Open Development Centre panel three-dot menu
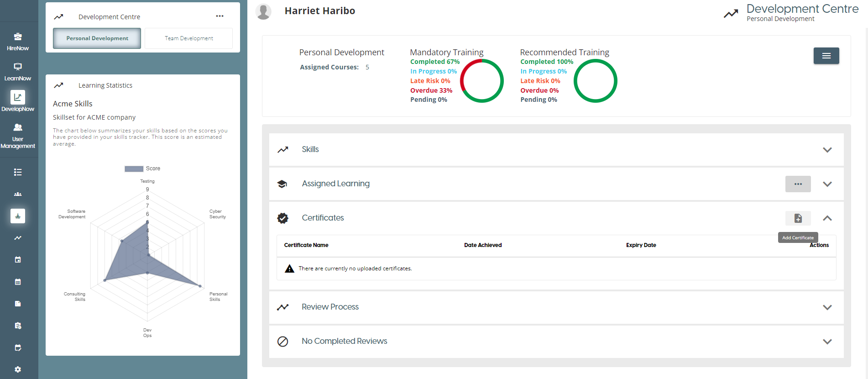The image size is (868, 379). pos(220,16)
